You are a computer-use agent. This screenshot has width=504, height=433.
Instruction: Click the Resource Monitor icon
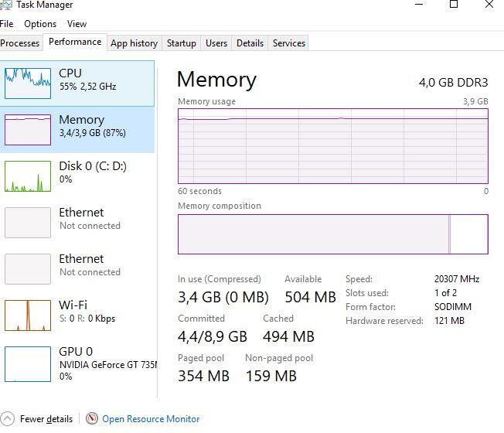click(93, 419)
